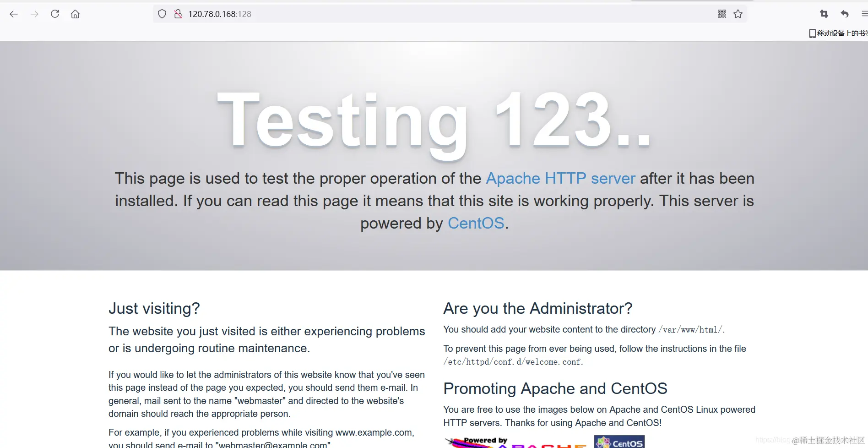This screenshot has width=868, height=448.
Task: Bookmark this page with the star icon
Action: (738, 14)
